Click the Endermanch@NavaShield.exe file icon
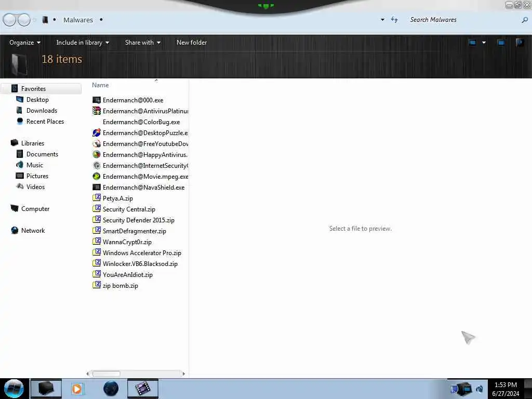 [97, 187]
